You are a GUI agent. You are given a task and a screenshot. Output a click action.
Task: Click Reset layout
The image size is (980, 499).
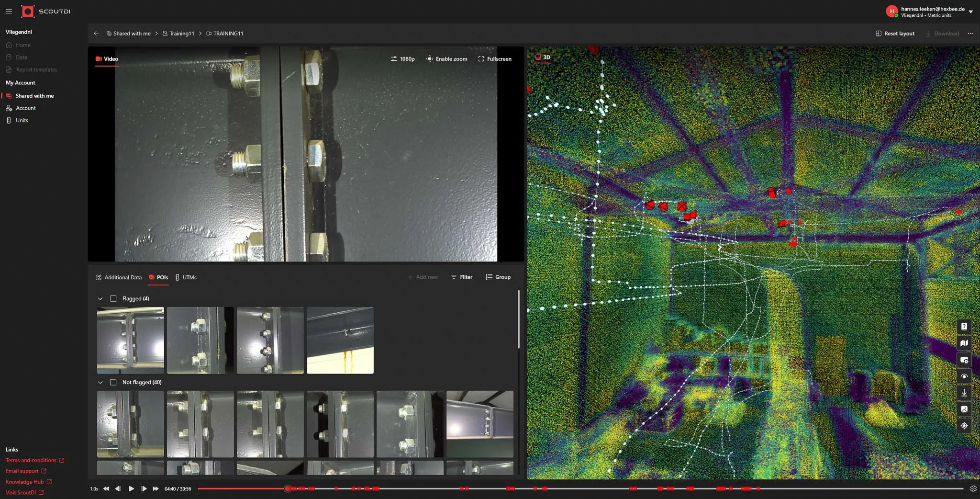click(x=895, y=34)
